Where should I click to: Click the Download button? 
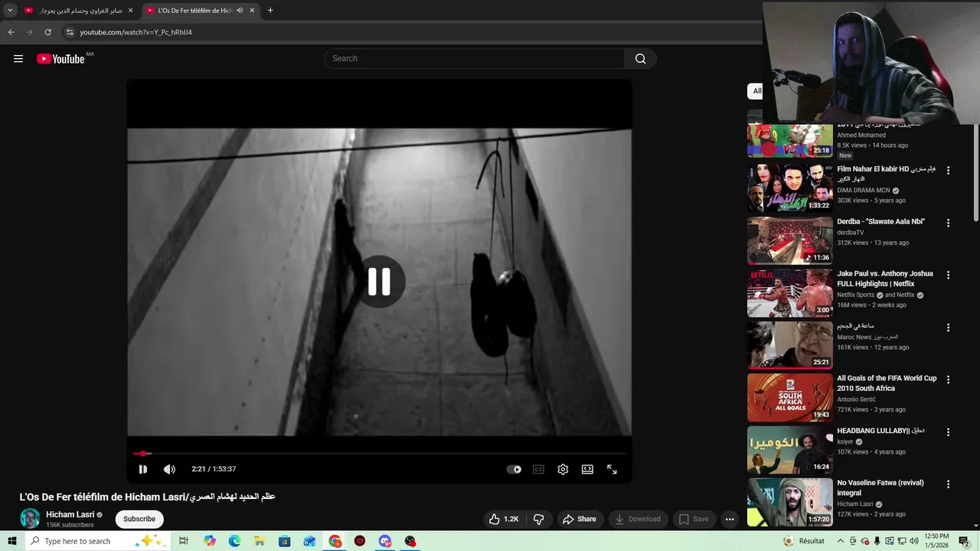click(x=637, y=519)
